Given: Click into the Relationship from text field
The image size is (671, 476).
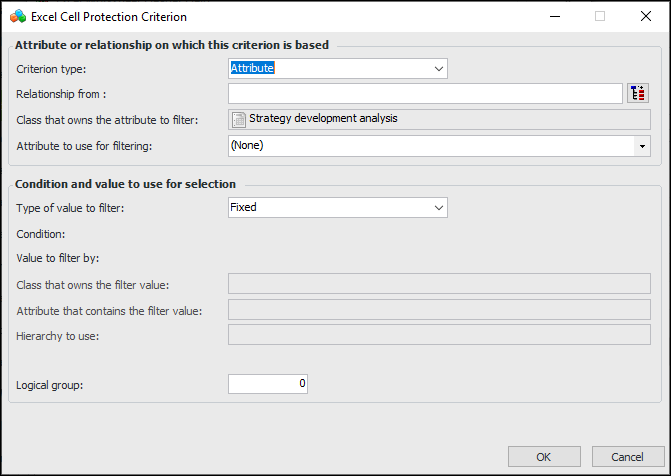Looking at the screenshot, I should 425,93.
